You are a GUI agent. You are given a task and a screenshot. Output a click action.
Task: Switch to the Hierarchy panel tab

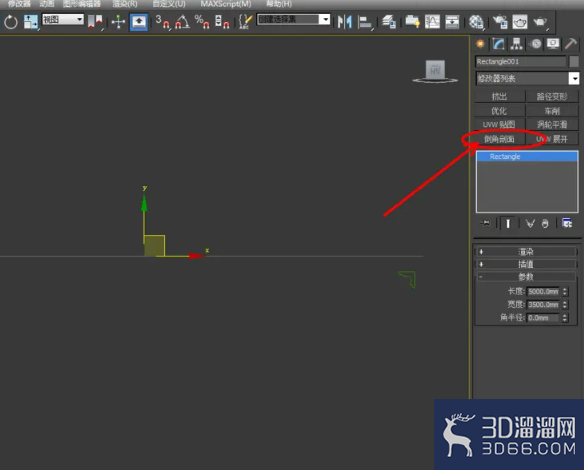[x=517, y=44]
